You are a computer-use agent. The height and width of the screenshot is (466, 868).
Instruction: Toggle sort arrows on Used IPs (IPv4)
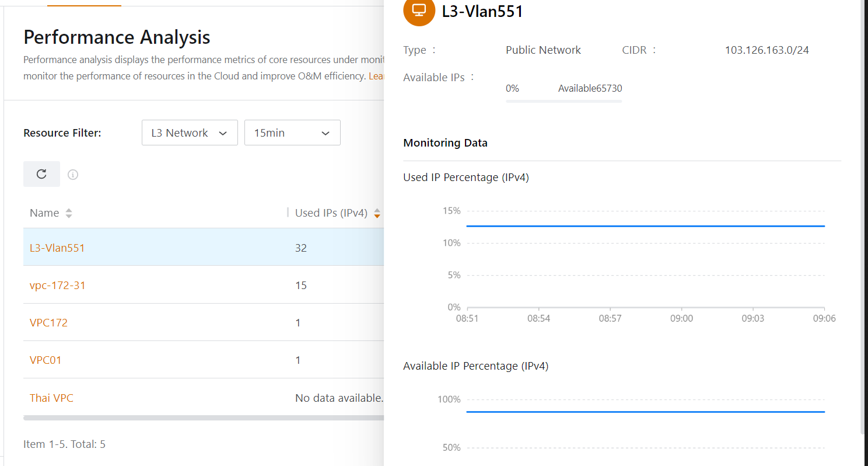tap(377, 213)
